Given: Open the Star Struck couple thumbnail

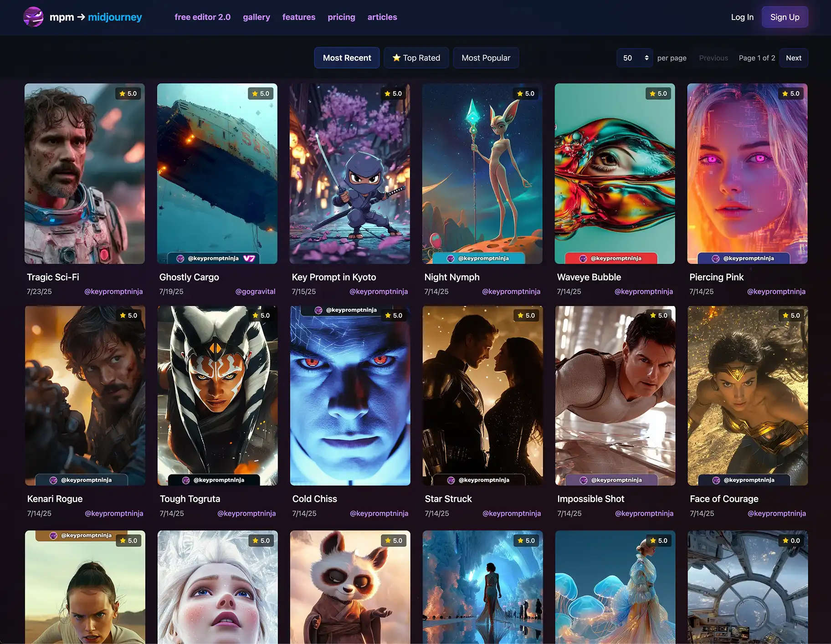Looking at the screenshot, I should click(483, 395).
